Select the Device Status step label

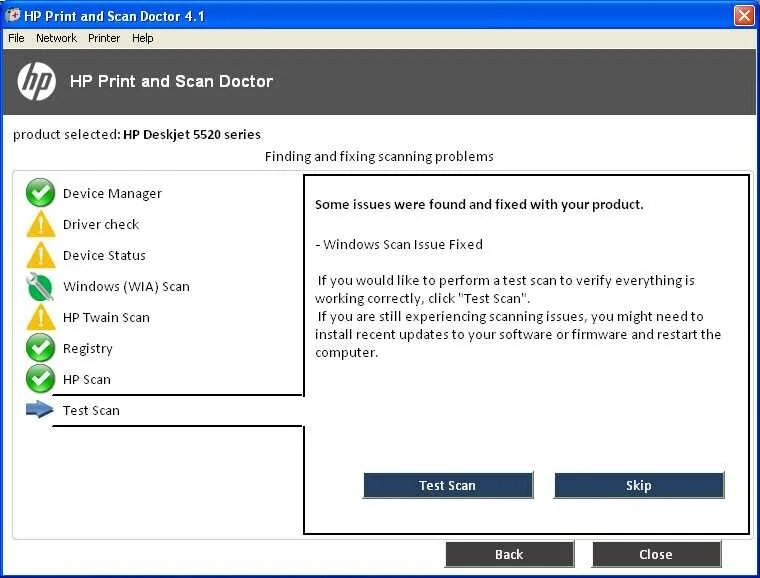point(104,255)
